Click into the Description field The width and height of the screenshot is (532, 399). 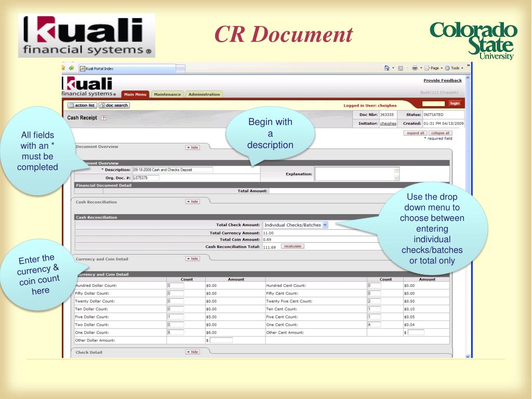point(172,170)
